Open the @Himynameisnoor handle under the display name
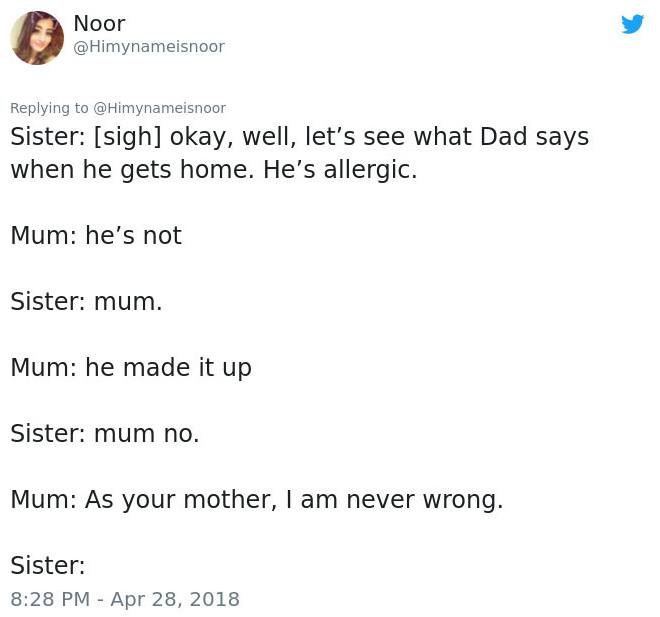The height and width of the screenshot is (617, 660). pos(149,47)
